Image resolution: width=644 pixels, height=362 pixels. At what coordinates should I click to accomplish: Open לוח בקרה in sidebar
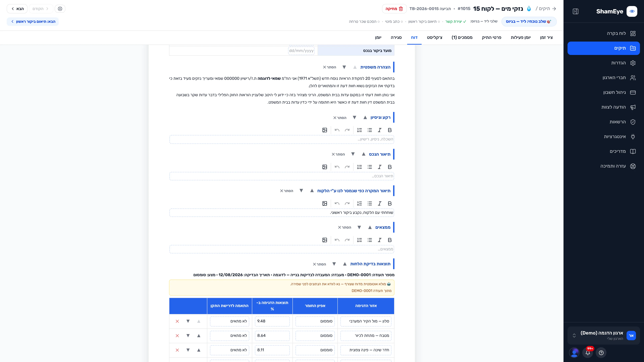point(604,34)
